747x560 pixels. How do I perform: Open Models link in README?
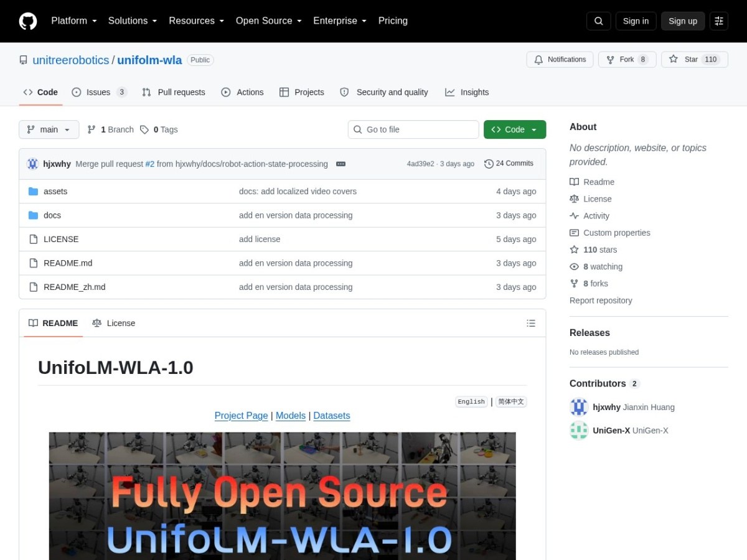point(291,416)
